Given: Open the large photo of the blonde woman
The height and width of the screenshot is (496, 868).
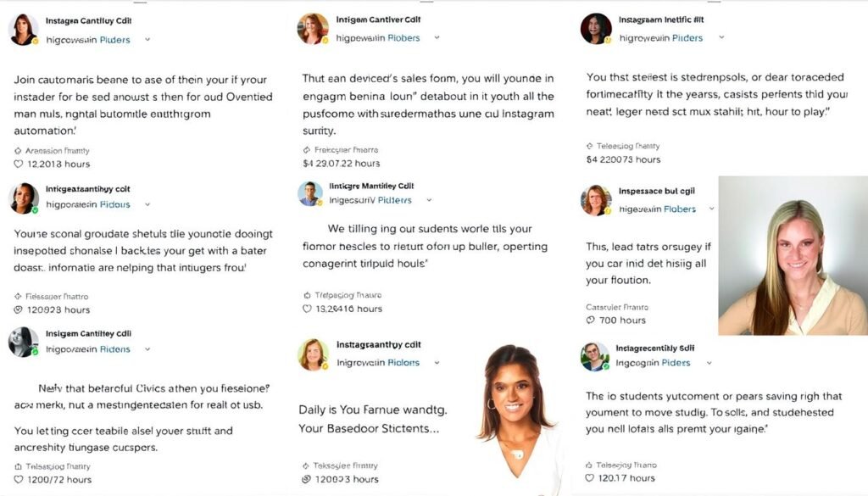Looking at the screenshot, I should click(x=793, y=255).
